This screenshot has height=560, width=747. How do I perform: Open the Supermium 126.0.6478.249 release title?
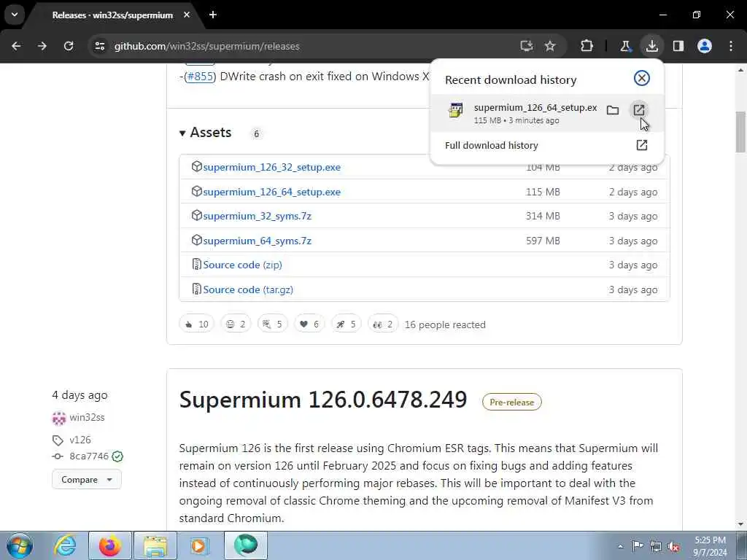coord(323,400)
